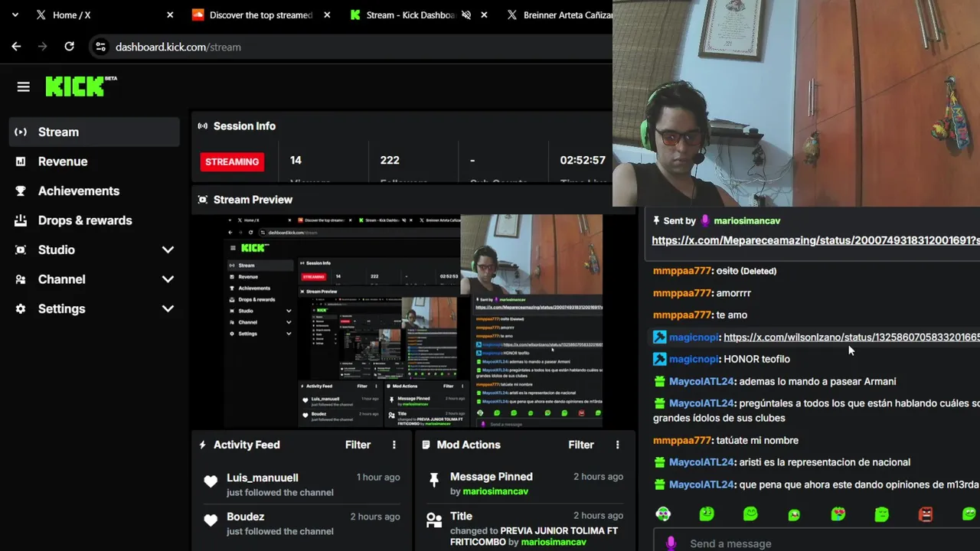Open the browser tab search dropdown

(x=15, y=15)
